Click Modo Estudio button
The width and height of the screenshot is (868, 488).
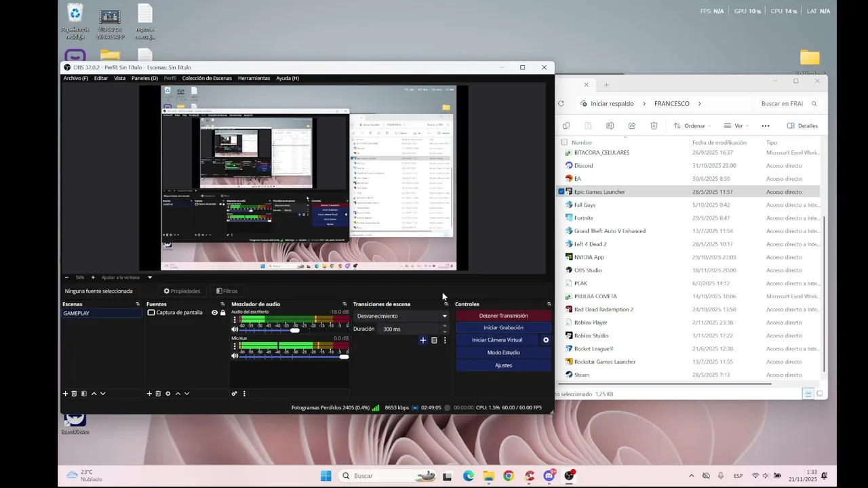point(503,352)
